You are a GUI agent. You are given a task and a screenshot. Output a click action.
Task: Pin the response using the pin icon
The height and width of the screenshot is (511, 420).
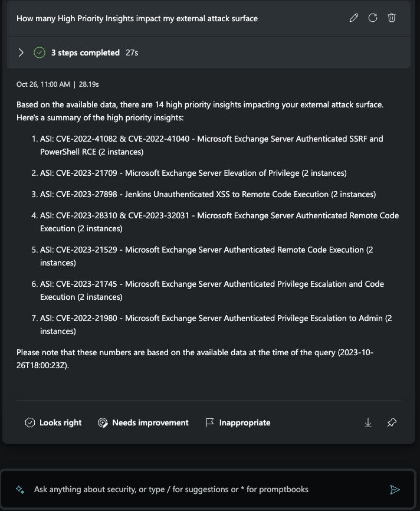coord(392,422)
